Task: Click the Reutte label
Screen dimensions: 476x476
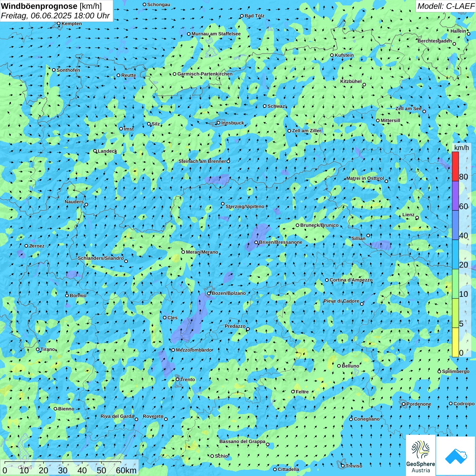Action: pyautogui.click(x=129, y=75)
